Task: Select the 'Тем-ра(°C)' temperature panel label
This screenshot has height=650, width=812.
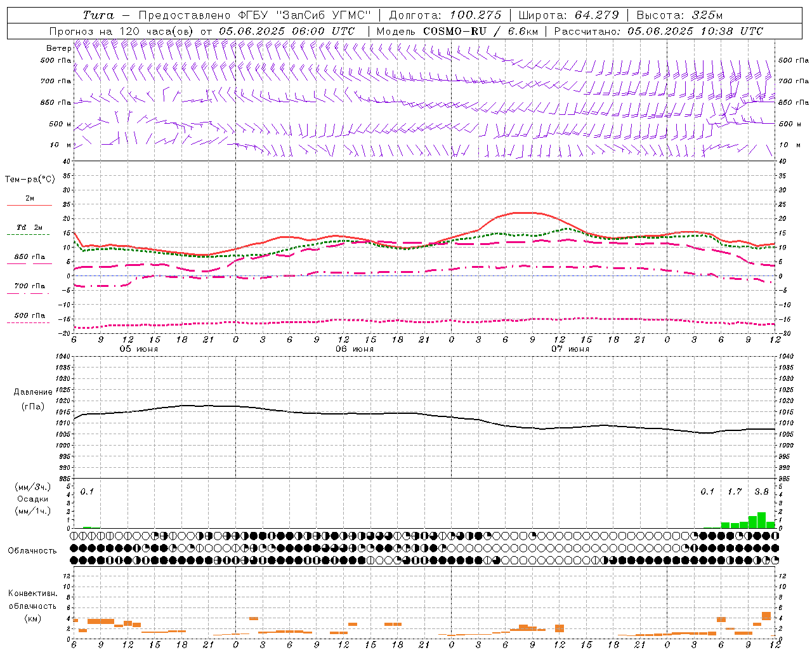Action: point(30,179)
